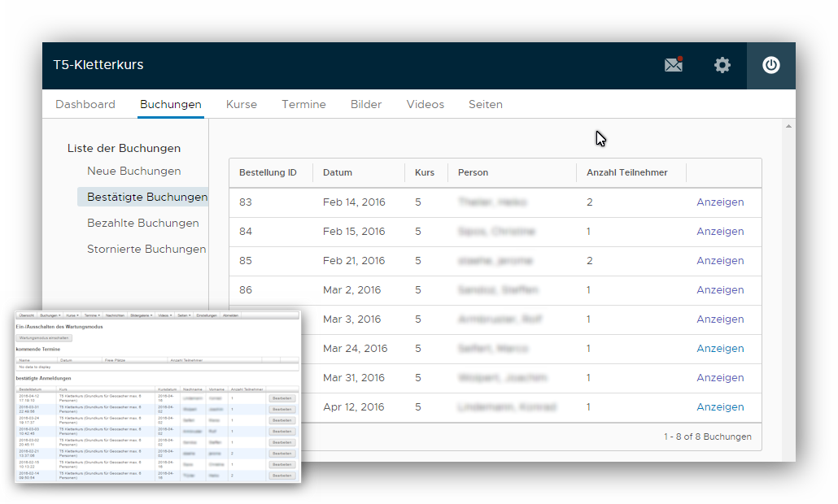This screenshot has width=838, height=504.
Task: Open the Kurse tab
Action: point(242,104)
